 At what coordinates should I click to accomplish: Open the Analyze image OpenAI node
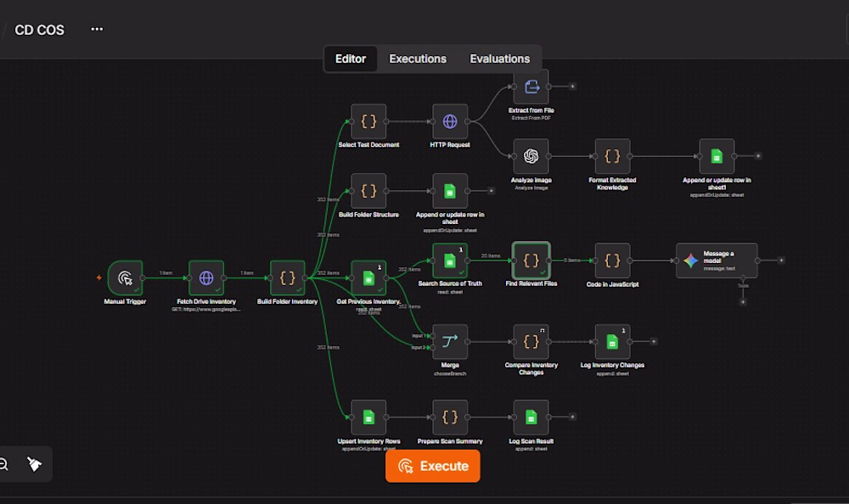point(531,156)
